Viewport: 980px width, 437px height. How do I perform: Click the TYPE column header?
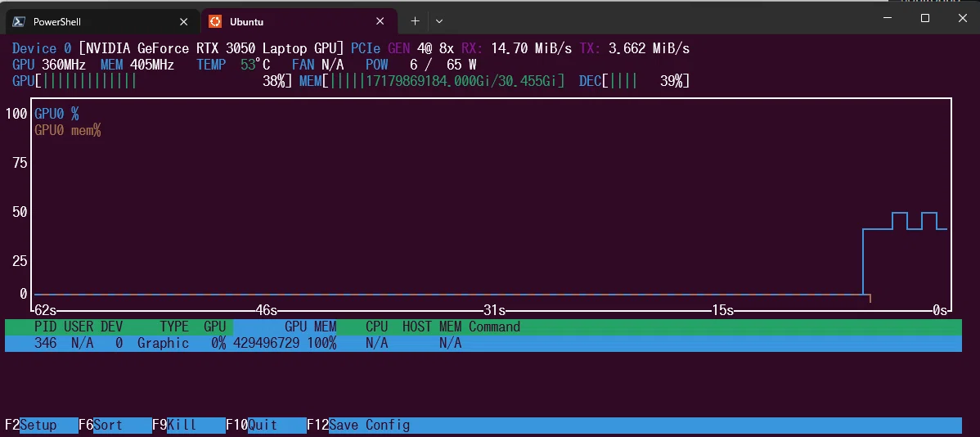[174, 327]
